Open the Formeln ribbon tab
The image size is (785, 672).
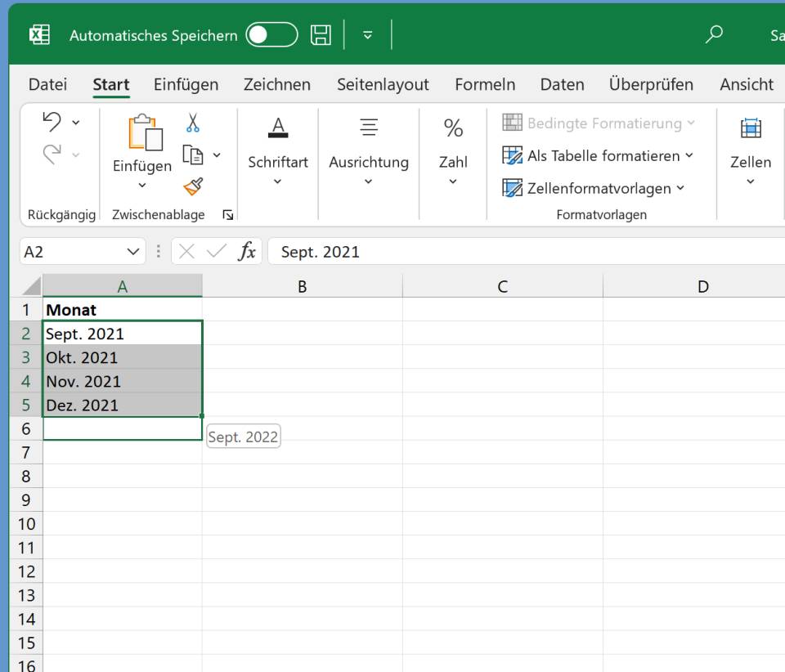point(485,84)
